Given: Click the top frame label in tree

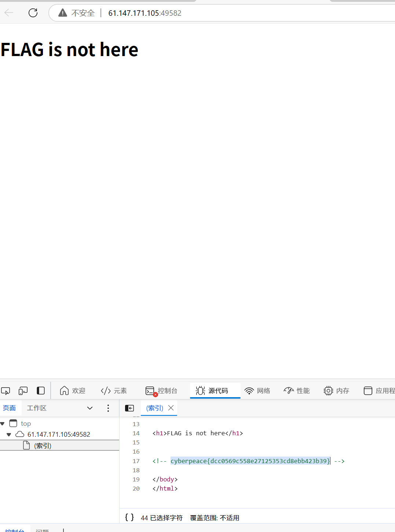Looking at the screenshot, I should click(x=26, y=424).
